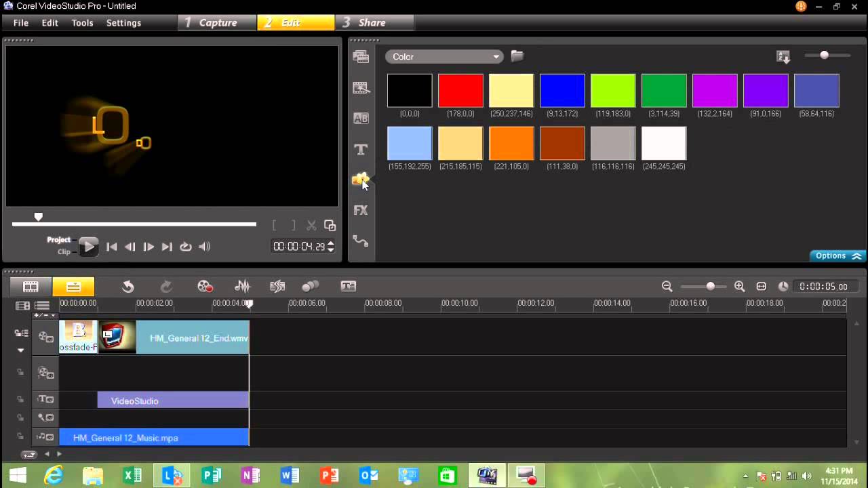Expand the Options panel

tap(838, 256)
